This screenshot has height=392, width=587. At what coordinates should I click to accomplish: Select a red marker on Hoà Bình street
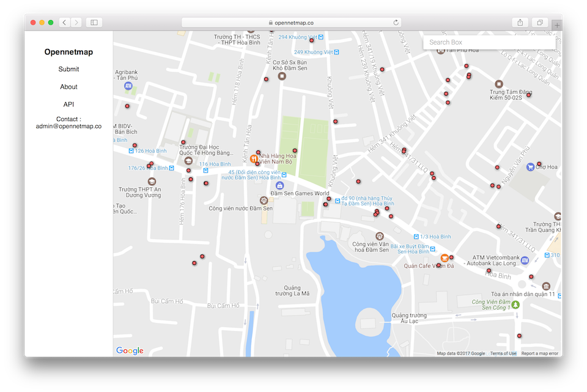coord(489,270)
